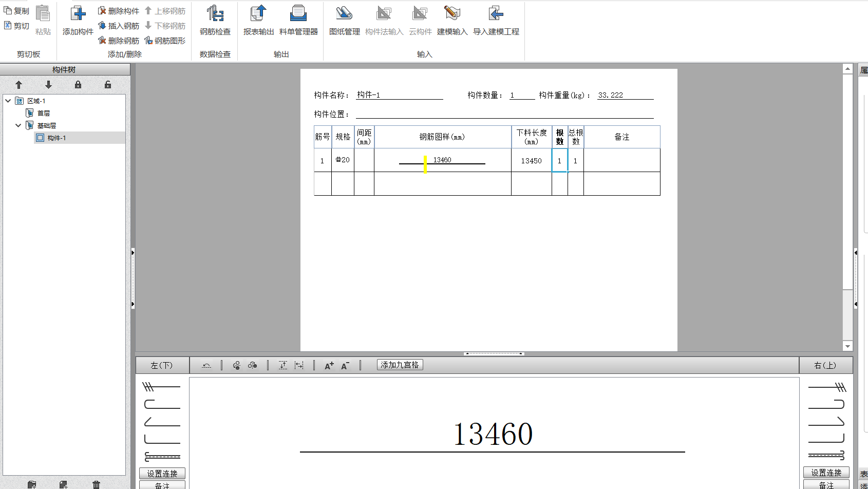Click the 剪切 cut icon
The image size is (868, 489).
point(8,25)
